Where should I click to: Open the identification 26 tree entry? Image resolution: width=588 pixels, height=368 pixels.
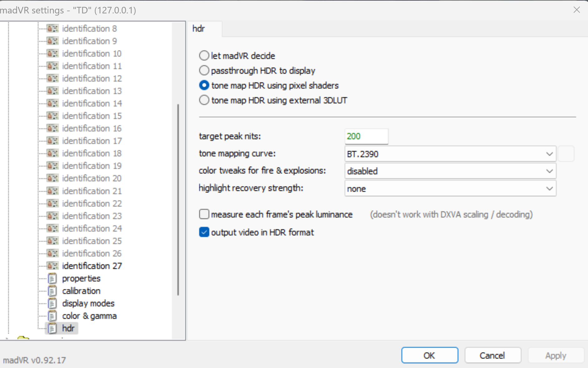click(92, 253)
